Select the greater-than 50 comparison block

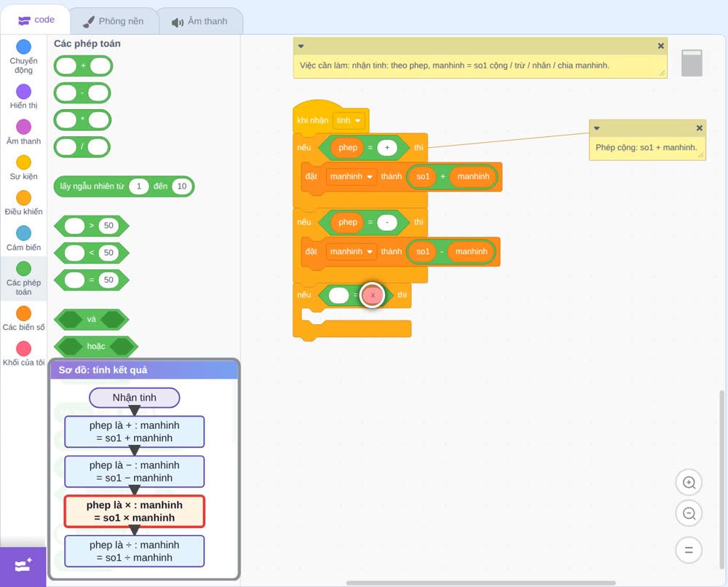point(92,226)
